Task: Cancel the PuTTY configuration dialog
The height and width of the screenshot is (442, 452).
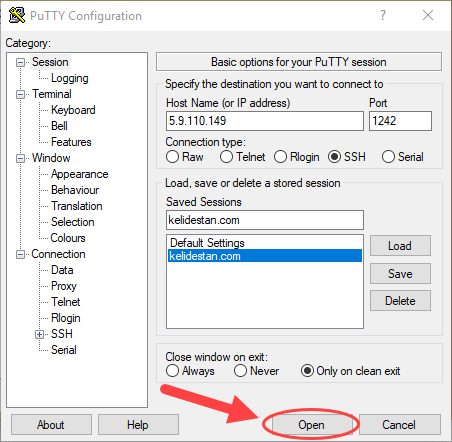Action: tap(399, 425)
